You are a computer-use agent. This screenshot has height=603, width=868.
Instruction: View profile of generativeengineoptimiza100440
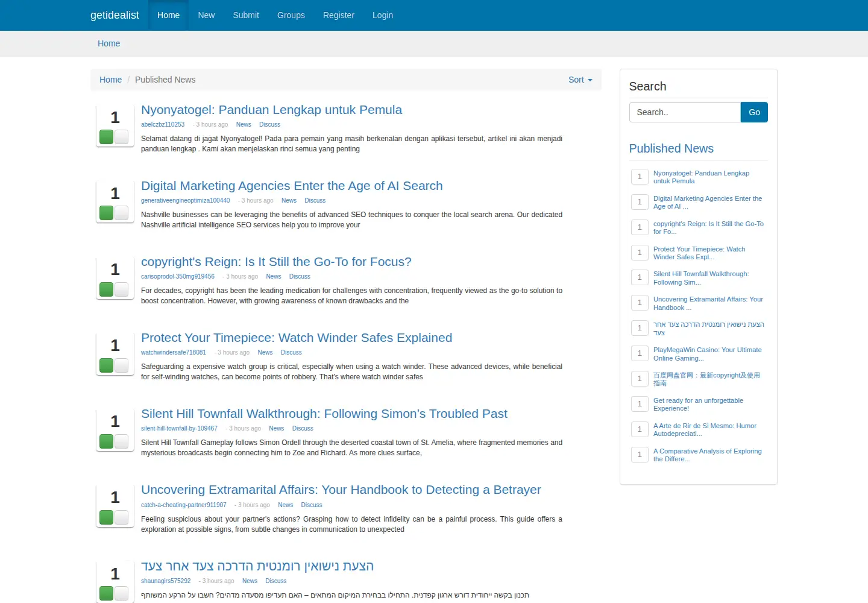pos(186,200)
